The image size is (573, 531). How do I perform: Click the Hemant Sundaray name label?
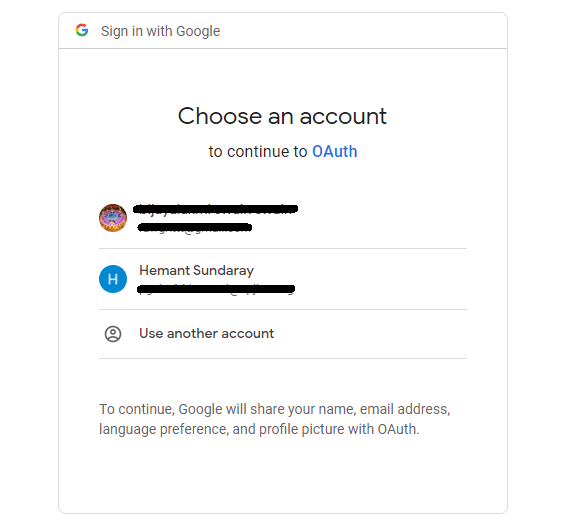coord(197,270)
